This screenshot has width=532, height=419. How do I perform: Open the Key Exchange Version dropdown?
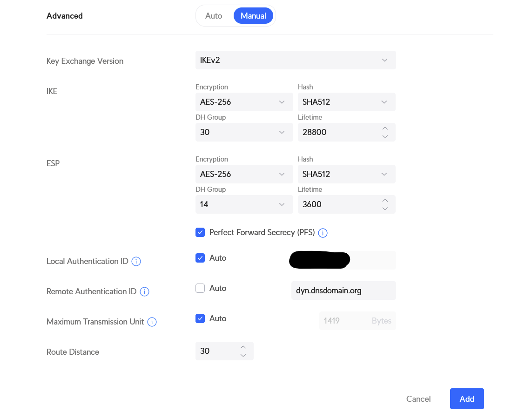coord(296,60)
